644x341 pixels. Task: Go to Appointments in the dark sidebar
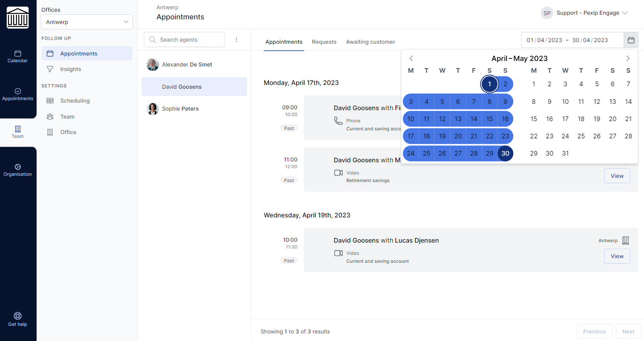tap(18, 94)
